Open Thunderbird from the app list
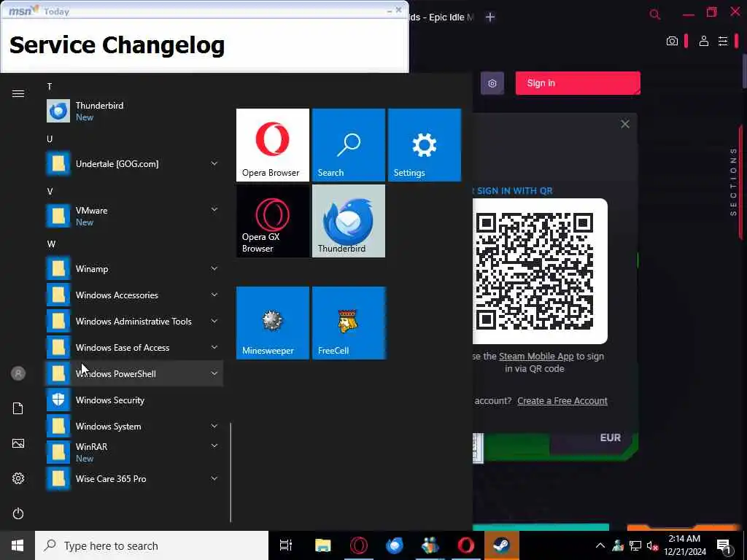The image size is (747, 560). [134, 111]
